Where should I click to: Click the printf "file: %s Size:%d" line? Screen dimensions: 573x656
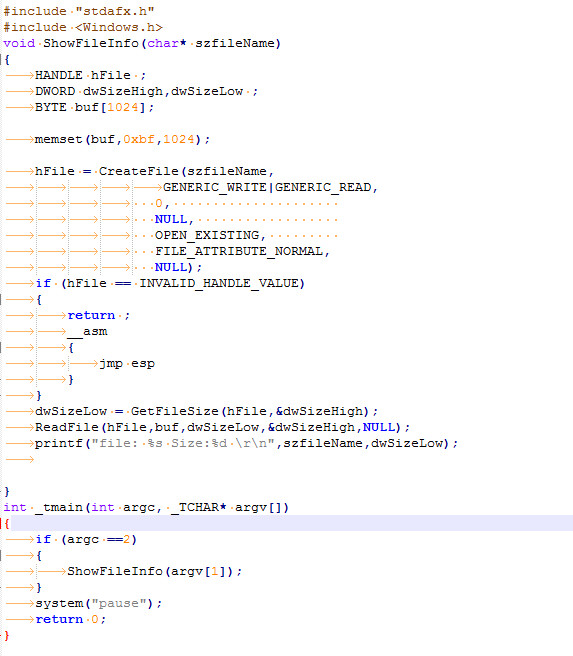point(246,443)
